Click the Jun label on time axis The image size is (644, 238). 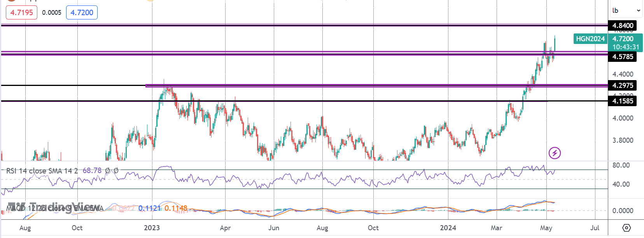point(274,228)
